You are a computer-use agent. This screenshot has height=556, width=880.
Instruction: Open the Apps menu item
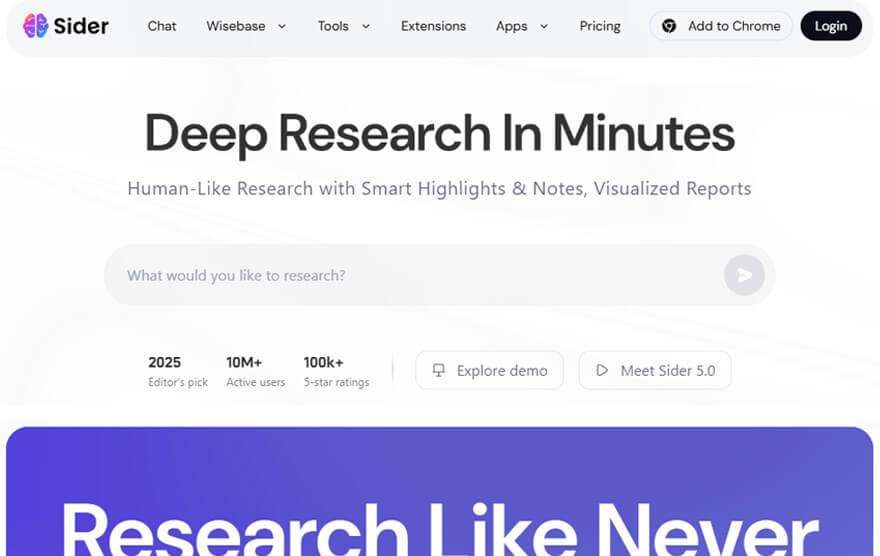pyautogui.click(x=511, y=26)
